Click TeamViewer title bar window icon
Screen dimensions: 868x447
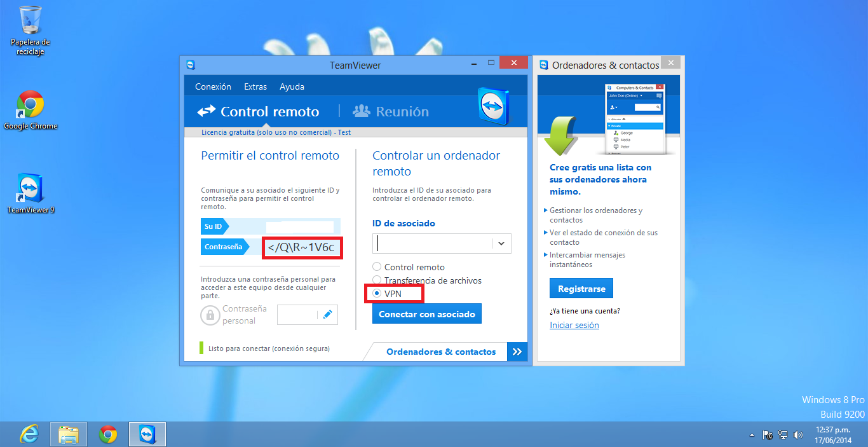click(191, 65)
